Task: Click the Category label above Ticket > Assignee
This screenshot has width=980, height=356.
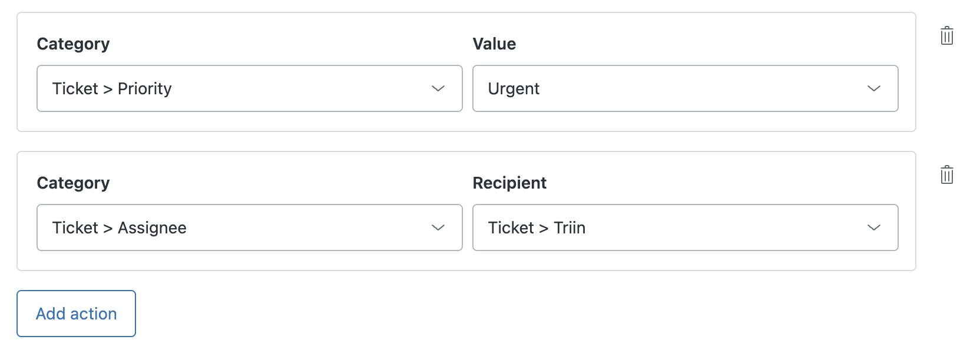Action: point(73,183)
